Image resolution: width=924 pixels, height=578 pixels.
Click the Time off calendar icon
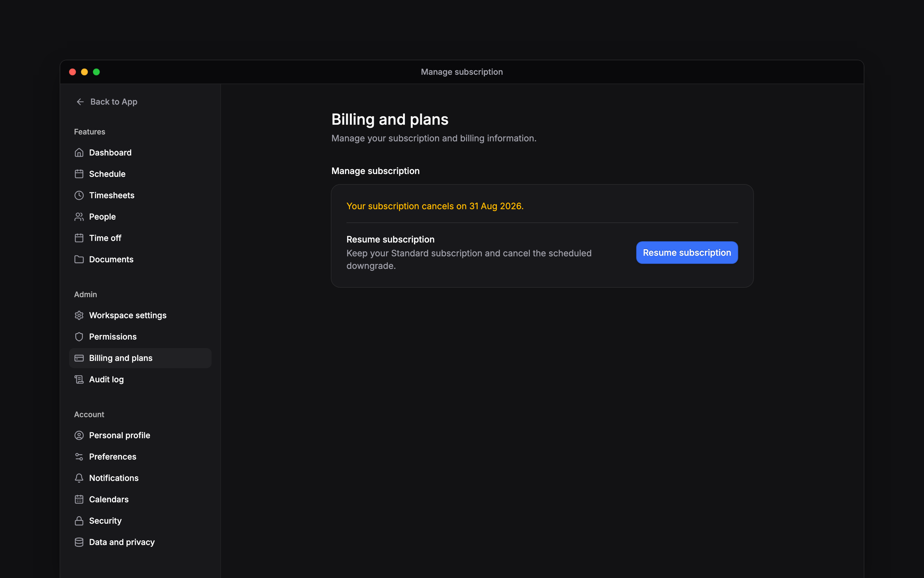[x=79, y=238]
